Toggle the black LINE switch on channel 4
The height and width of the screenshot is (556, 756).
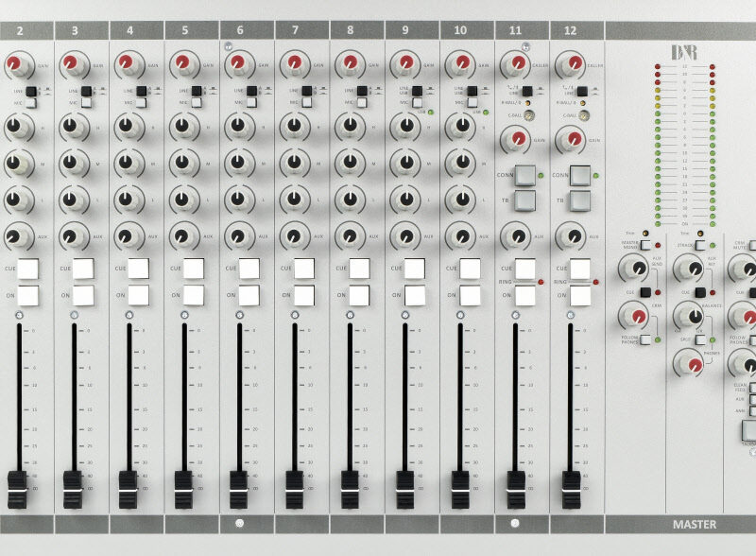point(141,91)
